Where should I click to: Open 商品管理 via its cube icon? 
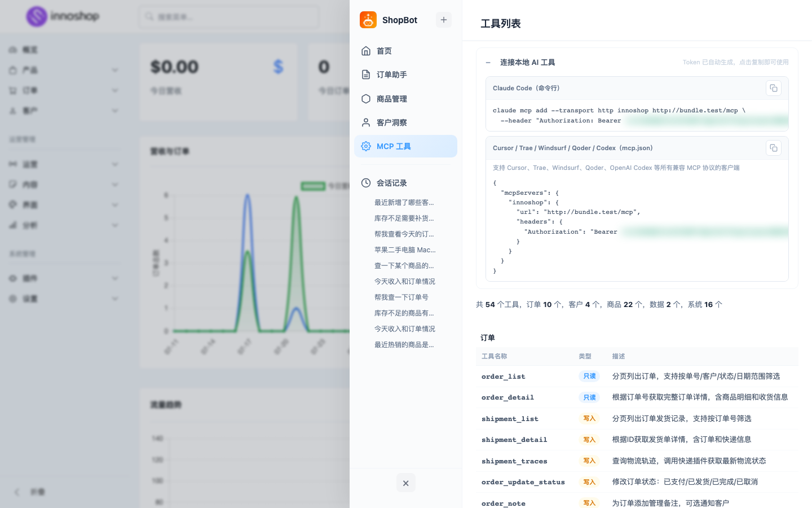tap(366, 99)
